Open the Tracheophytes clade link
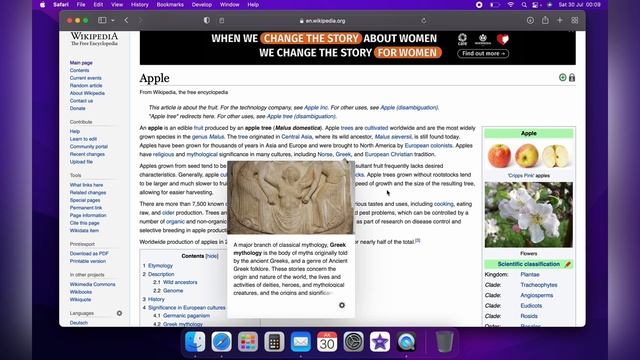Viewport: 640px width, 360px height. click(x=539, y=285)
